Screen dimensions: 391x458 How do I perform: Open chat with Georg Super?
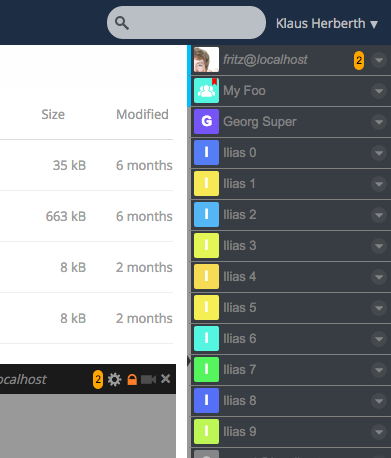291,122
